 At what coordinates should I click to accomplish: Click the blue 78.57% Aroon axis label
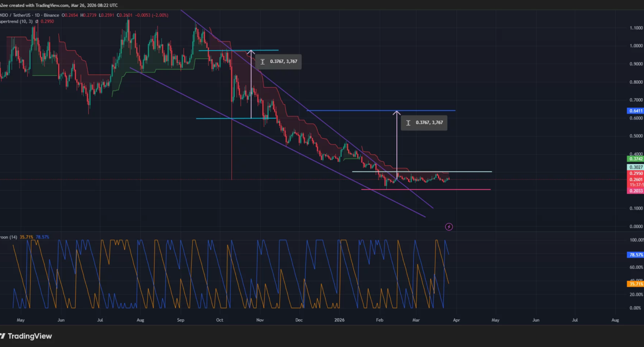coord(635,255)
